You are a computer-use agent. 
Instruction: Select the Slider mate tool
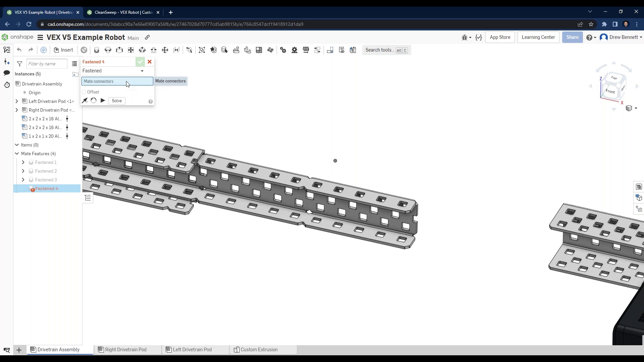119,50
